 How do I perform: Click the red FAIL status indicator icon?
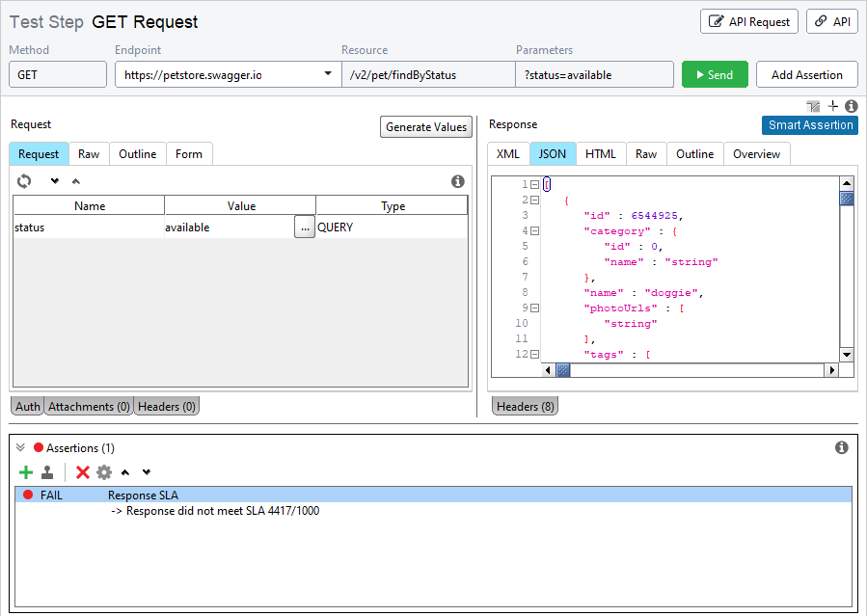pos(28,495)
